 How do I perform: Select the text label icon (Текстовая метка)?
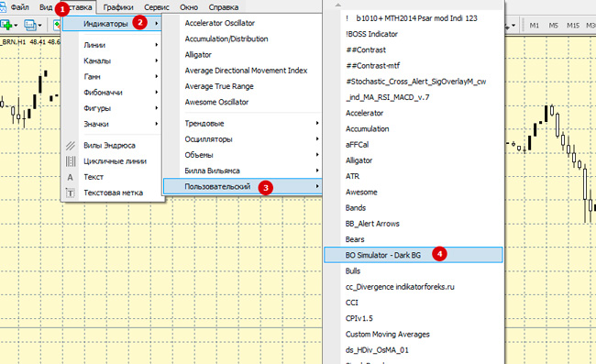click(x=71, y=193)
